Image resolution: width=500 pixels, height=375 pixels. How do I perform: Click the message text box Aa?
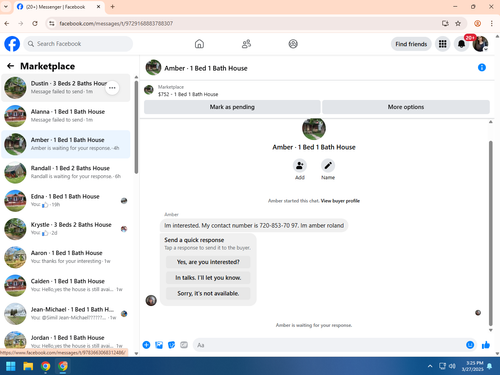pos(328,345)
